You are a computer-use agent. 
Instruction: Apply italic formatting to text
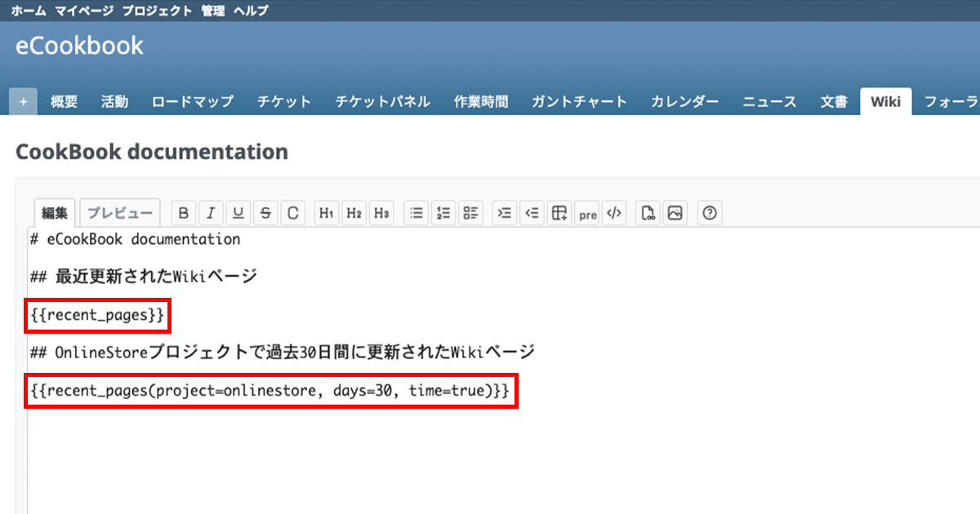click(211, 214)
